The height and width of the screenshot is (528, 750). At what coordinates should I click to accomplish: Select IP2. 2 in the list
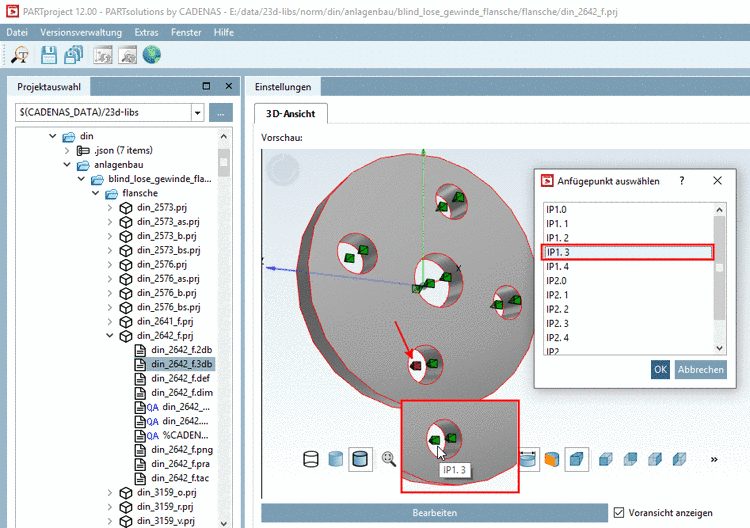629,309
